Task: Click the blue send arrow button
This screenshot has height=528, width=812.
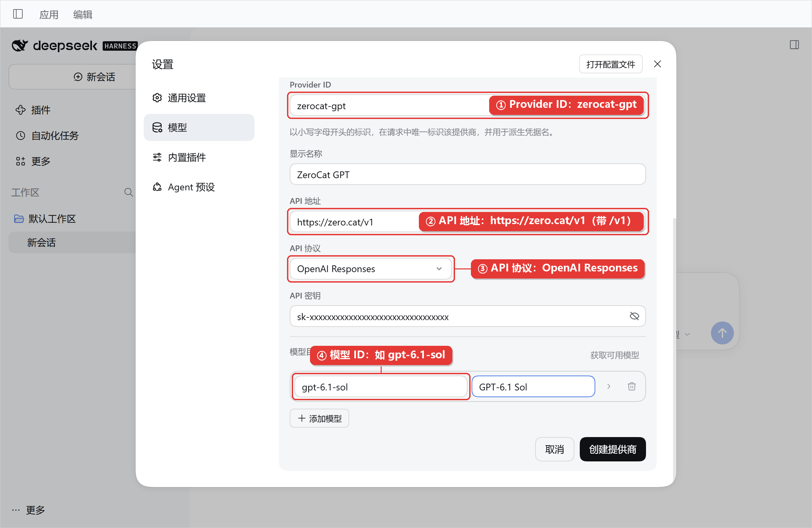Action: coord(722,333)
